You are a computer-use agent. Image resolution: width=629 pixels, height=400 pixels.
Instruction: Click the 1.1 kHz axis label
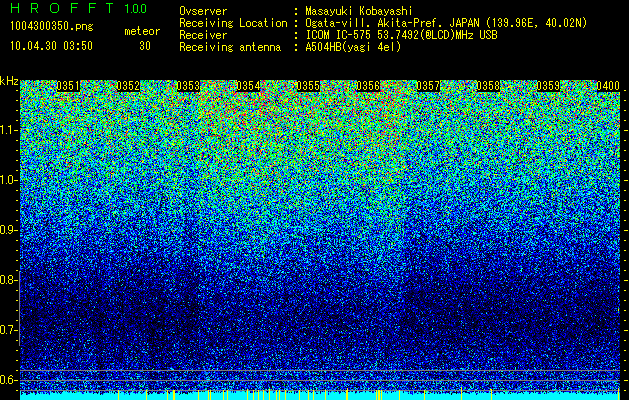[8, 130]
